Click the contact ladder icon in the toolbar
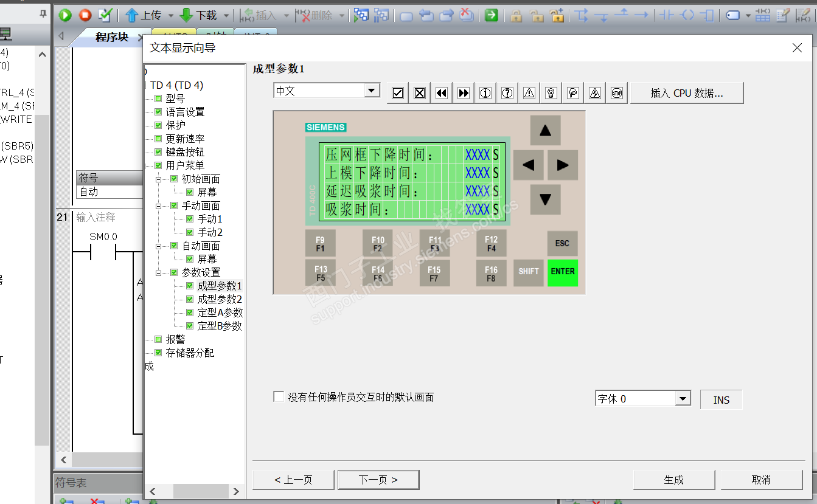817x504 pixels. click(x=667, y=15)
